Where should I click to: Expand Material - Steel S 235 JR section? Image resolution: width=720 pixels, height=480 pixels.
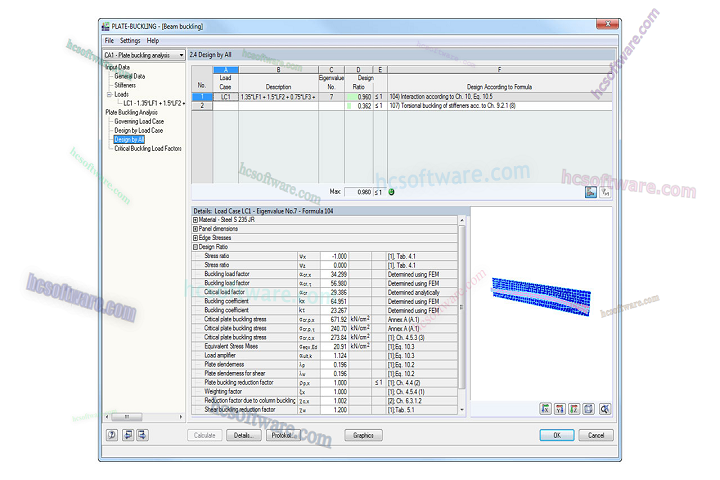click(195, 220)
